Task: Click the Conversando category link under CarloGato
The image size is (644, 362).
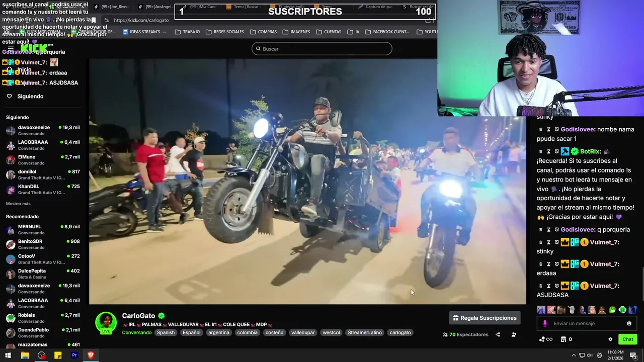Action: (x=137, y=332)
